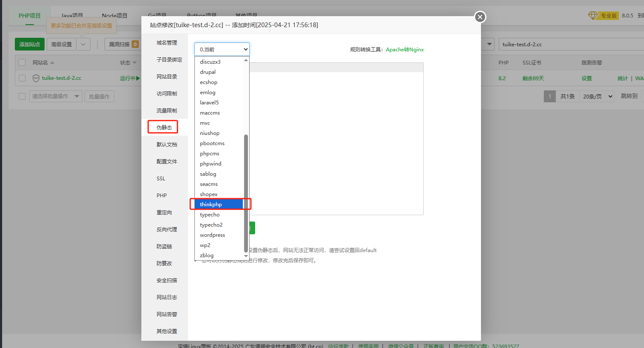This screenshot has height=348, width=644.
Task: Select thinkphp from the rule list
Action: click(x=211, y=205)
